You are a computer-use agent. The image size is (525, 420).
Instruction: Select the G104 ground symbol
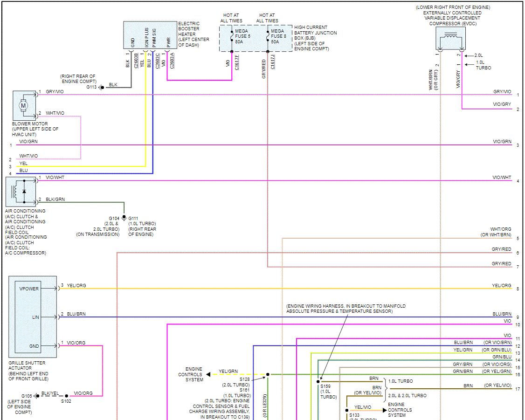124,218
